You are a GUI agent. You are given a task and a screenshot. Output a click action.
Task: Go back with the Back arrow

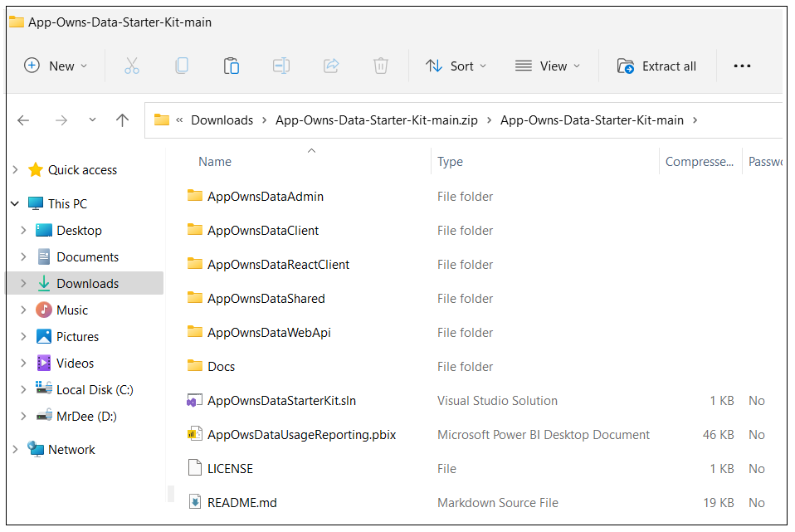[23, 120]
